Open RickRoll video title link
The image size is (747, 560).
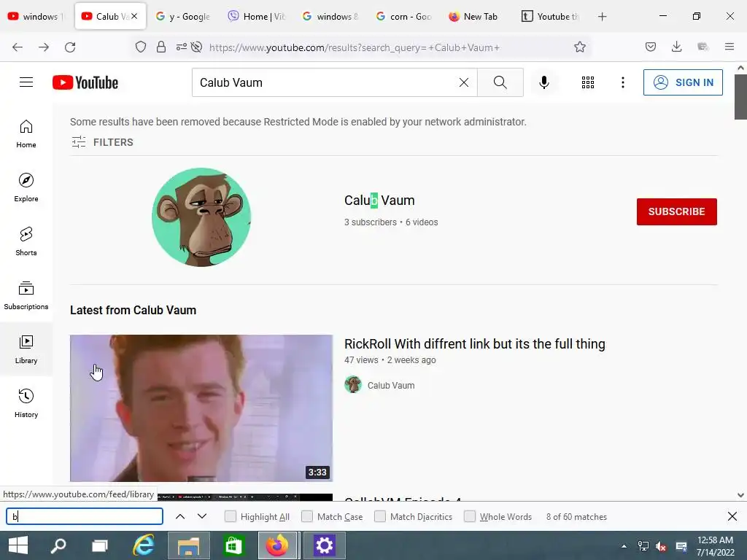pos(474,344)
